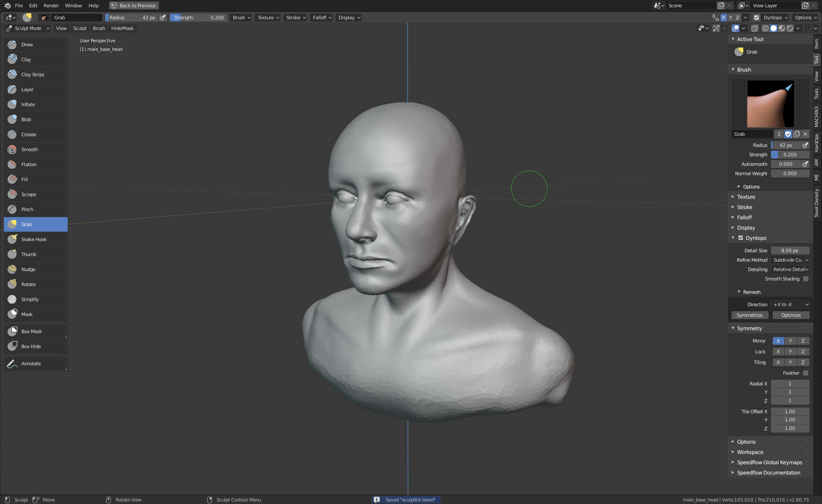Screen dimensions: 822x504
Task: Select the Crease brush
Action: pyautogui.click(x=29, y=134)
